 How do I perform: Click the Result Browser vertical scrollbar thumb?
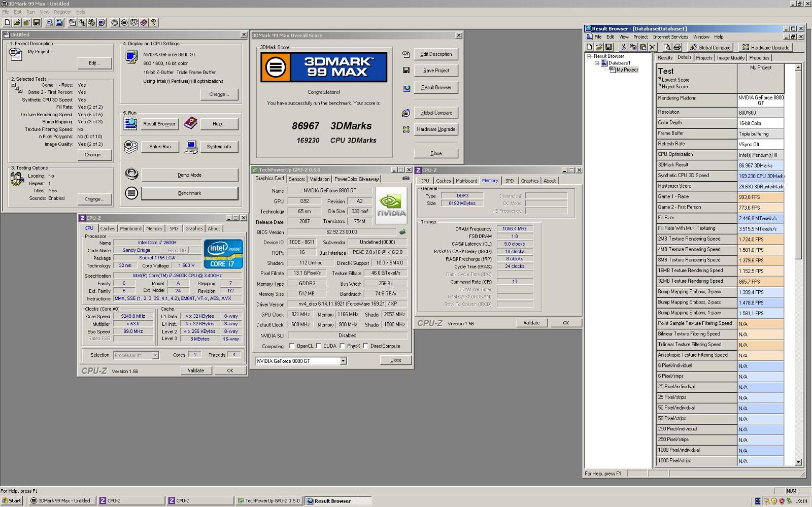[798, 164]
